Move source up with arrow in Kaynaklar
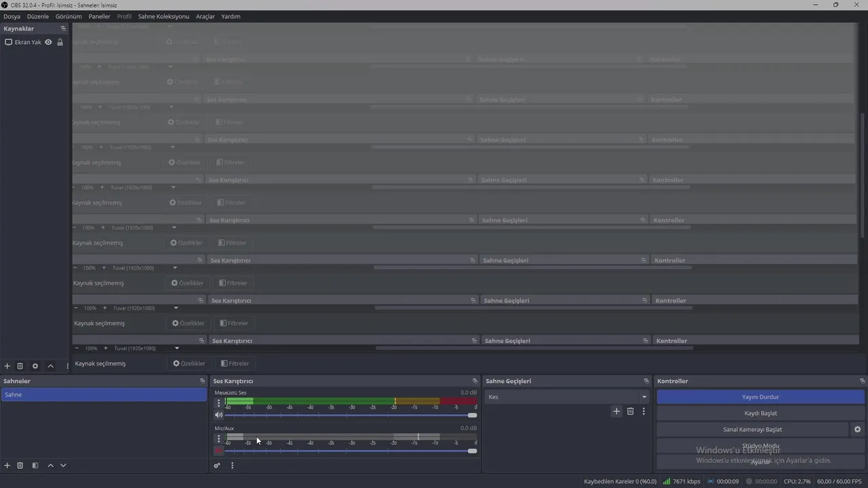 pyautogui.click(x=50, y=366)
